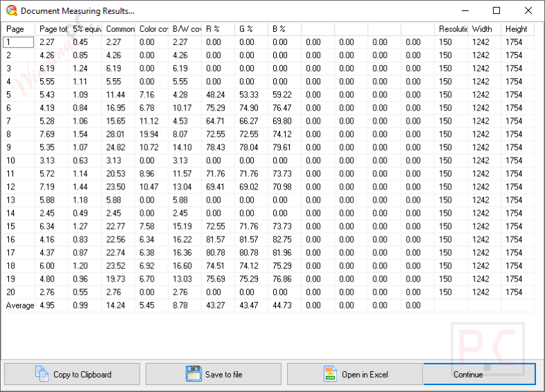The height and width of the screenshot is (392, 545).
Task: Click the 81.96 B % value
Action: [x=282, y=252]
